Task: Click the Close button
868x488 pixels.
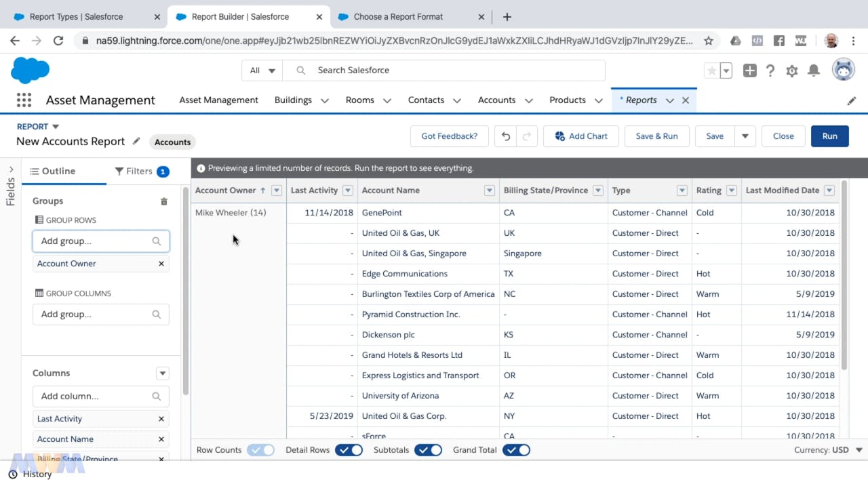Action: 783,136
